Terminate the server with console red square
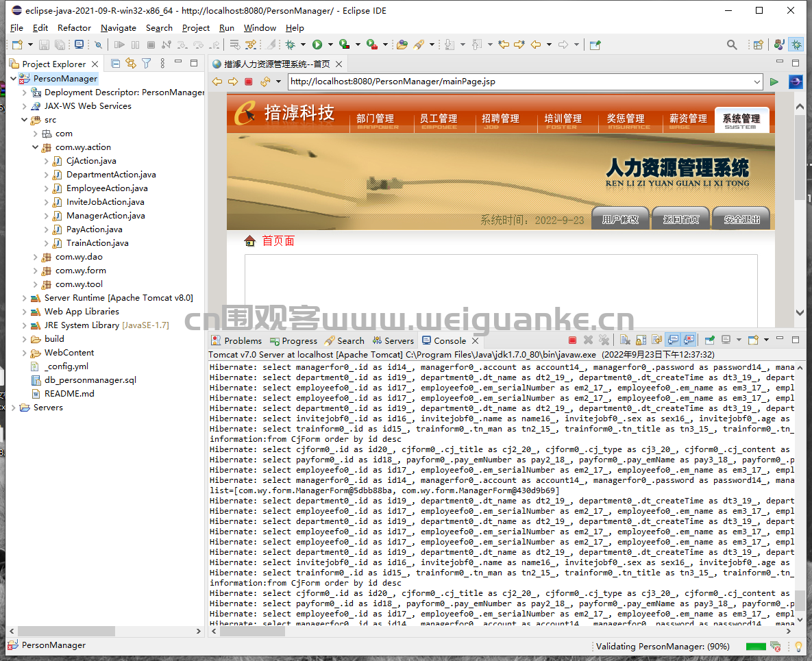 click(x=572, y=340)
